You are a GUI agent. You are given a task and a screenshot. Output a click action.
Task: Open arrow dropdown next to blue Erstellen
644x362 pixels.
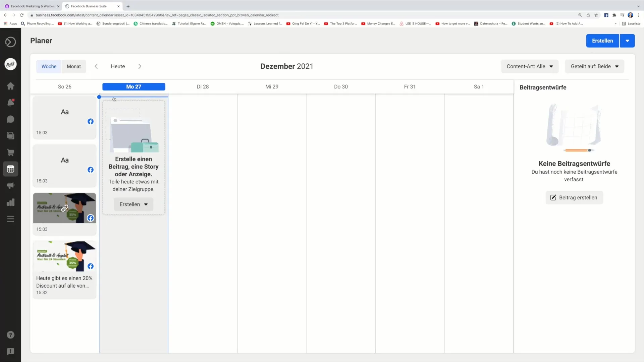[x=627, y=41]
